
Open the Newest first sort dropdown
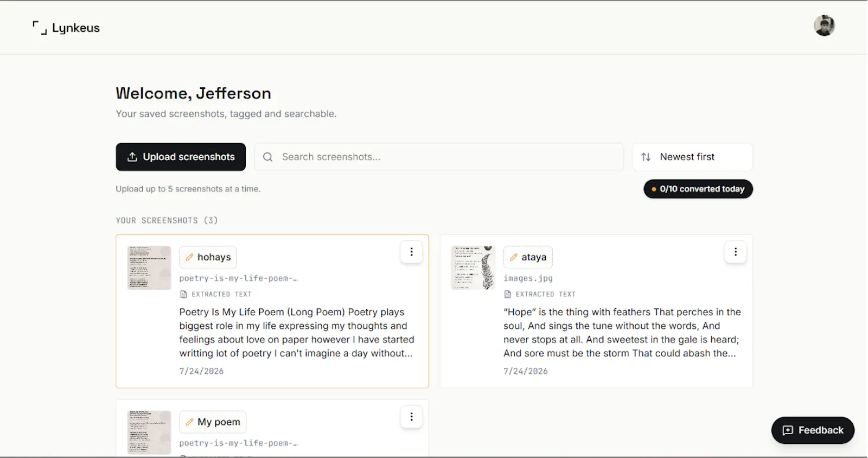(x=692, y=157)
